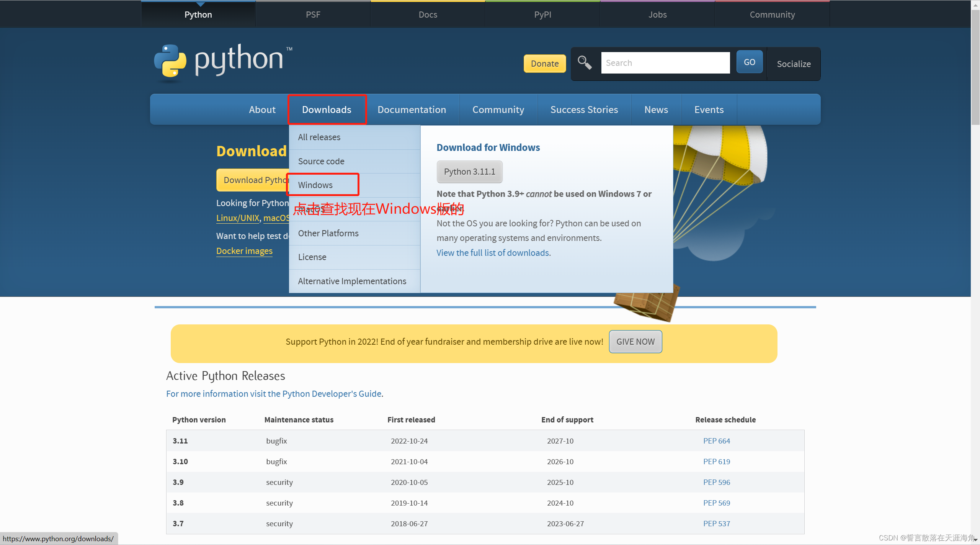
Task: Open the About navigation menu
Action: click(x=262, y=110)
